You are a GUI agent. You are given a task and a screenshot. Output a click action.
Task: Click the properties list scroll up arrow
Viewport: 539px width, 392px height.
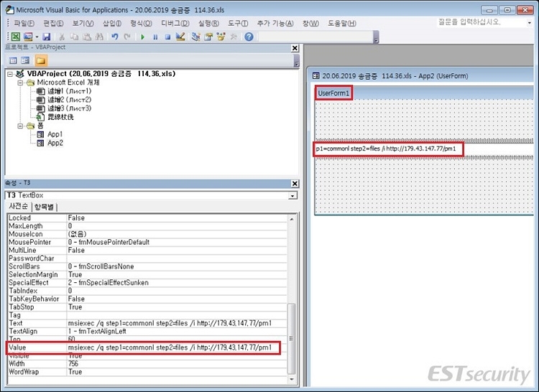tap(292, 219)
